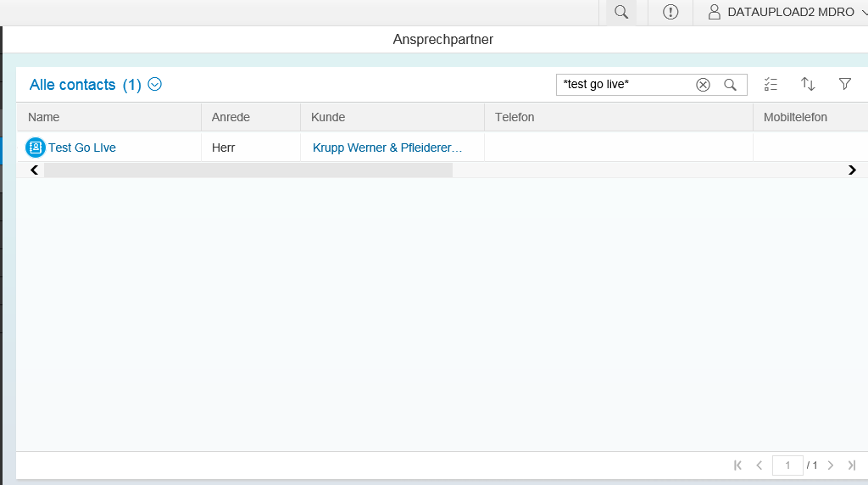Expand the Alle contacts view dropdown
Image resolution: width=868 pixels, height=485 pixels.
click(x=155, y=84)
